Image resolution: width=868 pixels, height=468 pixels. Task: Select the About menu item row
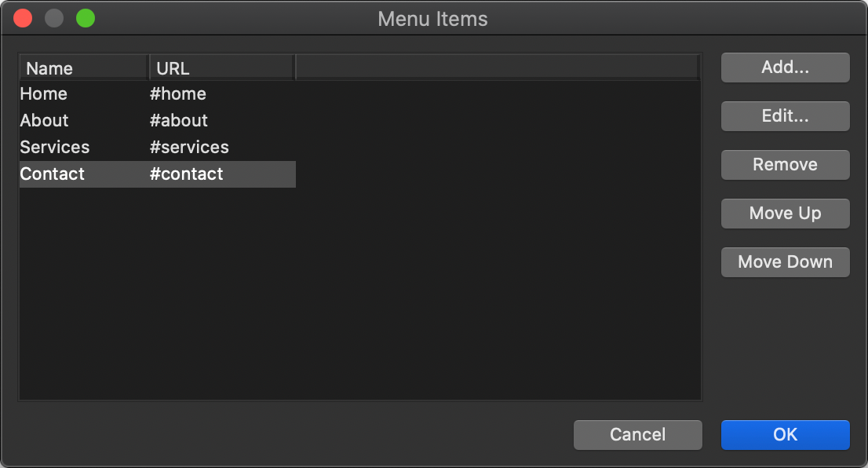[45, 121]
